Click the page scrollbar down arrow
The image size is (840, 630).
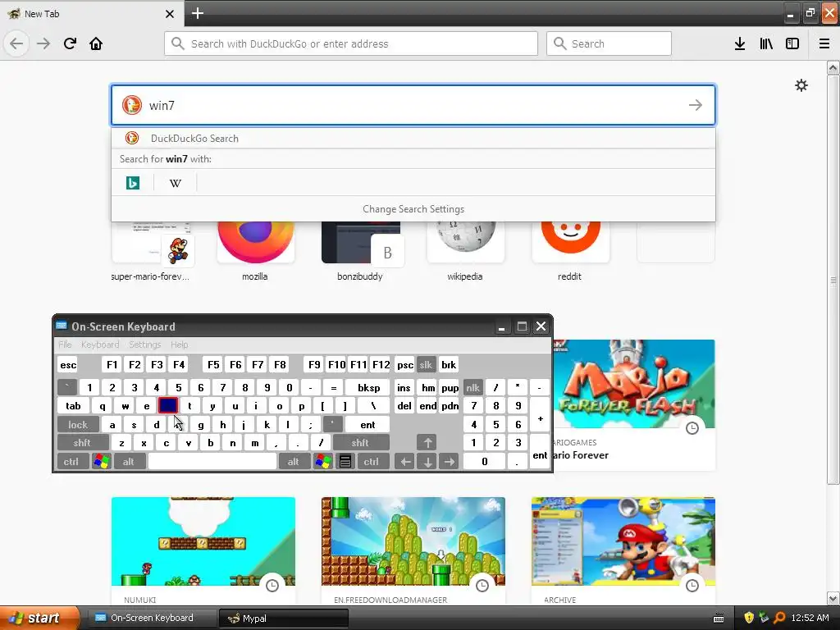click(x=833, y=598)
